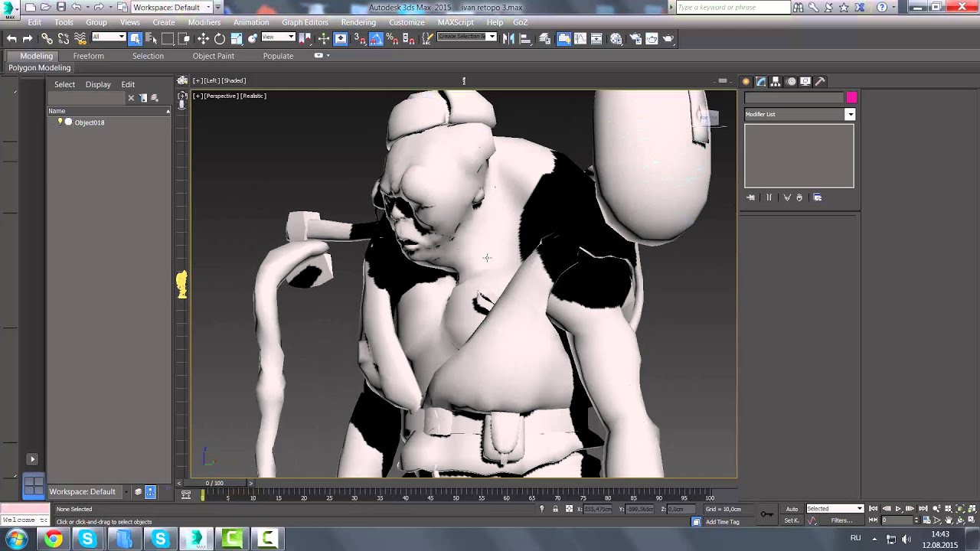This screenshot has width=980, height=551.
Task: Open the reference coordinate 'View' dropdown
Action: pos(279,37)
